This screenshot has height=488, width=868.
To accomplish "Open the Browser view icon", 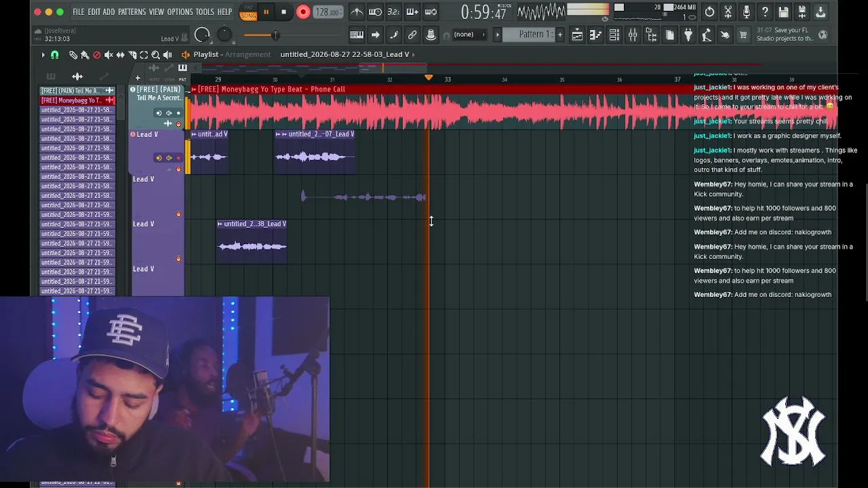I will [651, 35].
